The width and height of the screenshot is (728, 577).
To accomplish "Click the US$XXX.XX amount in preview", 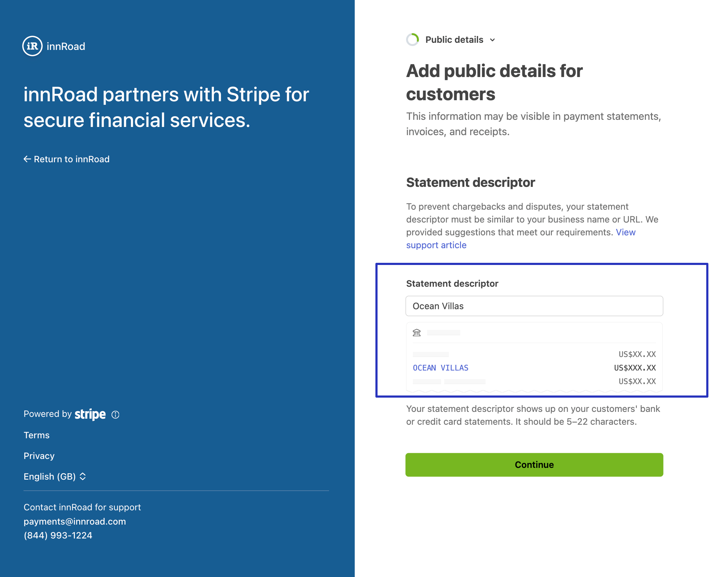I will (x=635, y=368).
